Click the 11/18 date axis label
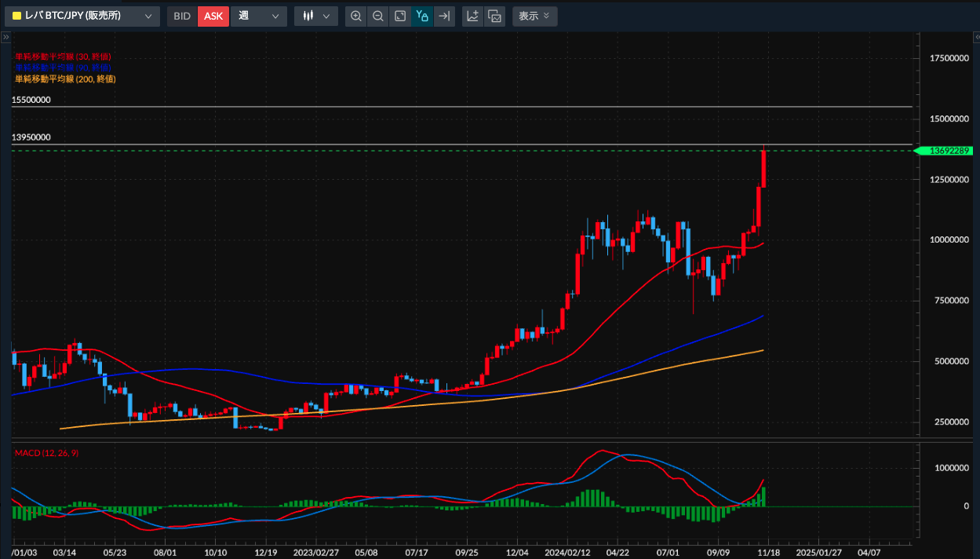Image resolution: width=980 pixels, height=559 pixels. 768,552
